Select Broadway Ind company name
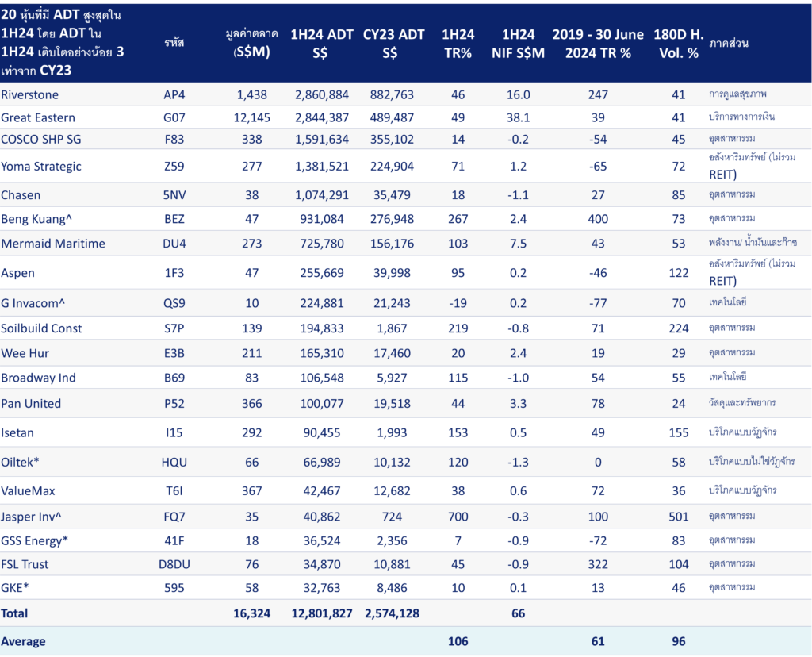 38,378
